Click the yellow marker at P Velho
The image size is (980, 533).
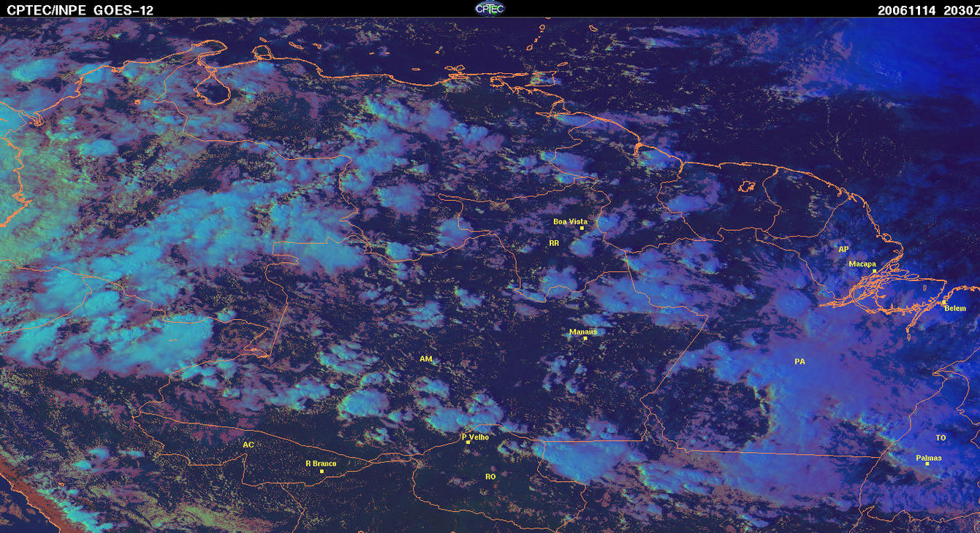coord(468,442)
